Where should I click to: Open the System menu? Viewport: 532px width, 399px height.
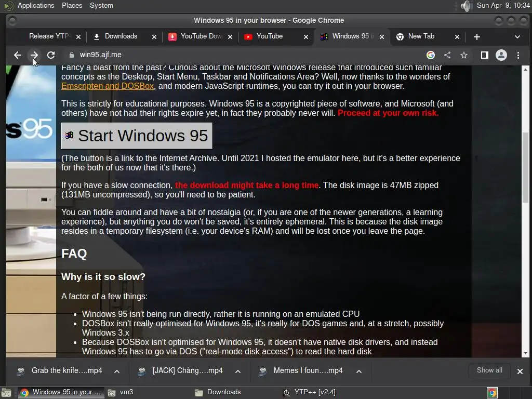(101, 5)
